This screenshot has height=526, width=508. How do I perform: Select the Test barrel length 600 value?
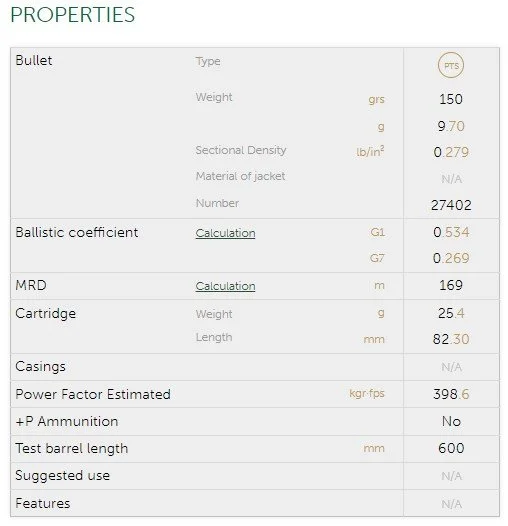tap(451, 448)
